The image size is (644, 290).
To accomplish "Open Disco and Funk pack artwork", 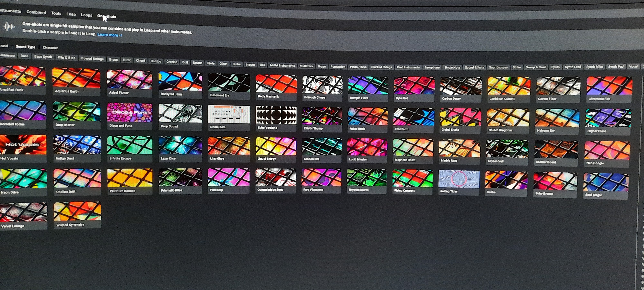I will (x=129, y=113).
